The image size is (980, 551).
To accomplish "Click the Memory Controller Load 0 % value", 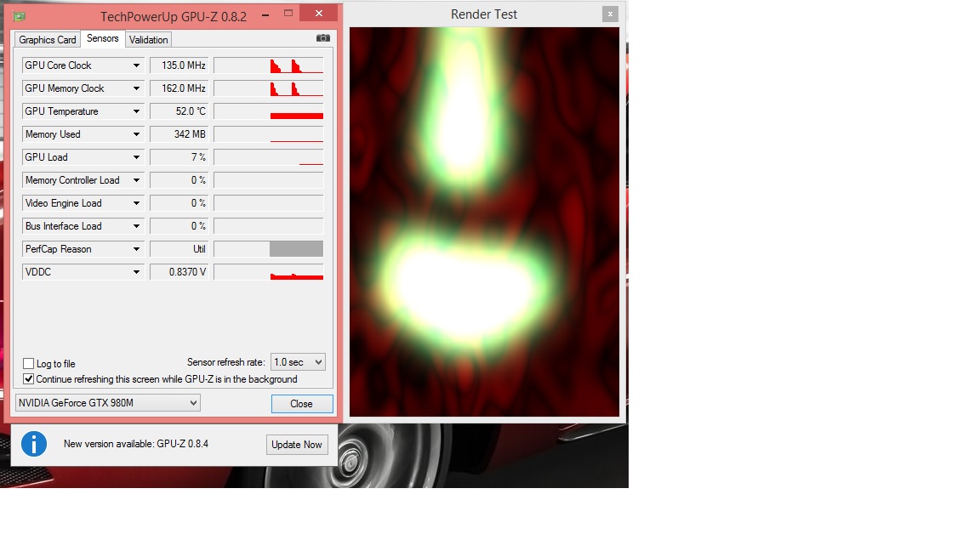I will 179,180.
